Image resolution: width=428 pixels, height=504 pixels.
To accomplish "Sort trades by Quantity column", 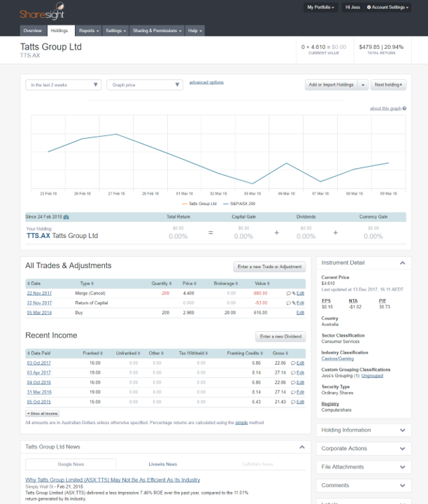I will (x=162, y=283).
